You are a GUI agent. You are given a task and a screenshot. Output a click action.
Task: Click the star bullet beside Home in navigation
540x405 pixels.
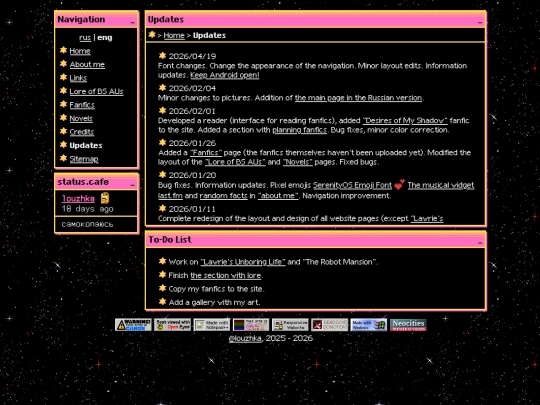[63, 50]
